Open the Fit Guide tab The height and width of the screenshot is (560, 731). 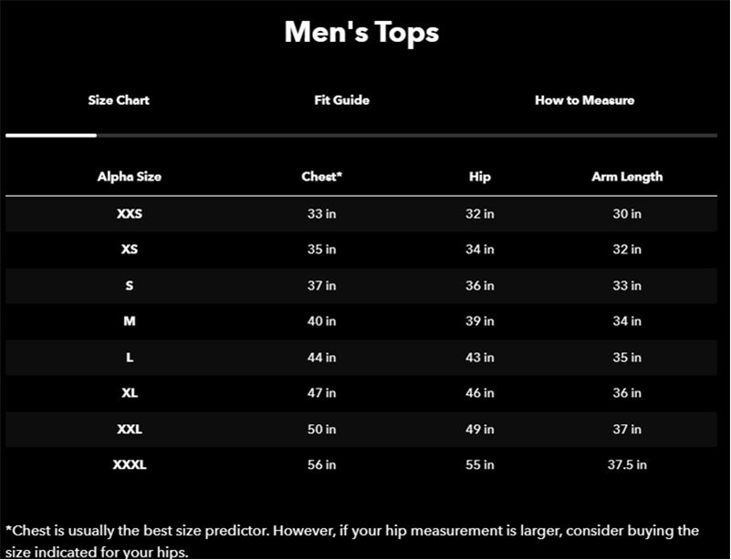click(341, 100)
